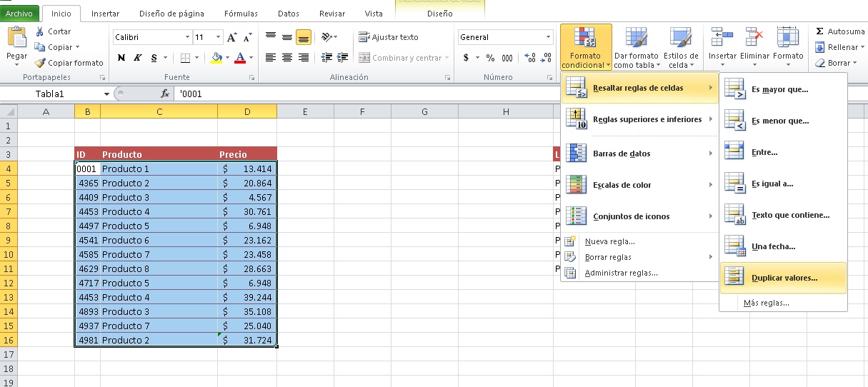Image resolution: width=868 pixels, height=387 pixels.
Task: Open the Calibri font name dropdown
Action: pyautogui.click(x=188, y=37)
